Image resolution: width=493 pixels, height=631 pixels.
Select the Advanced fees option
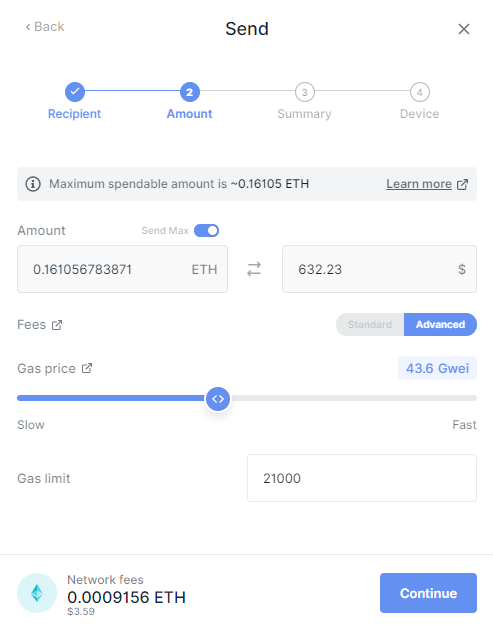440,324
